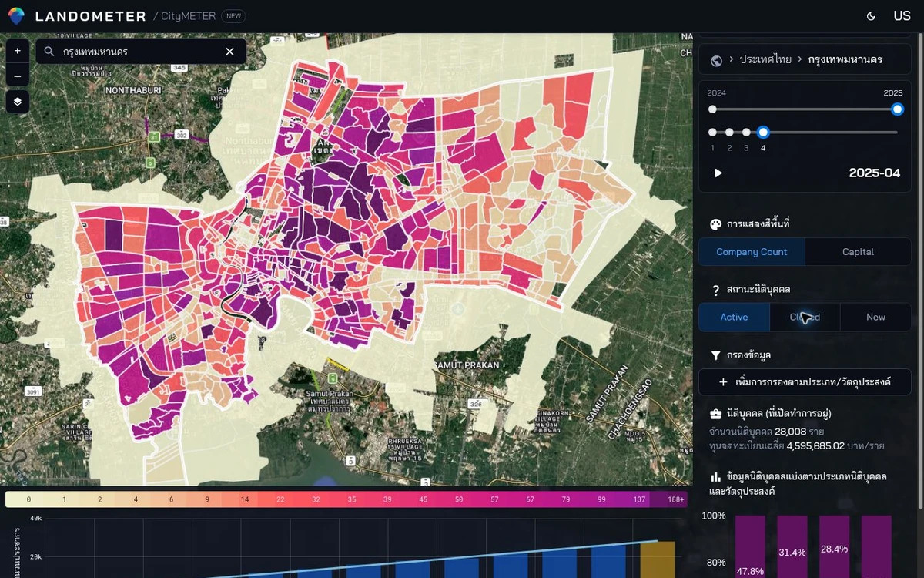Select the Closed company status

[x=805, y=318]
